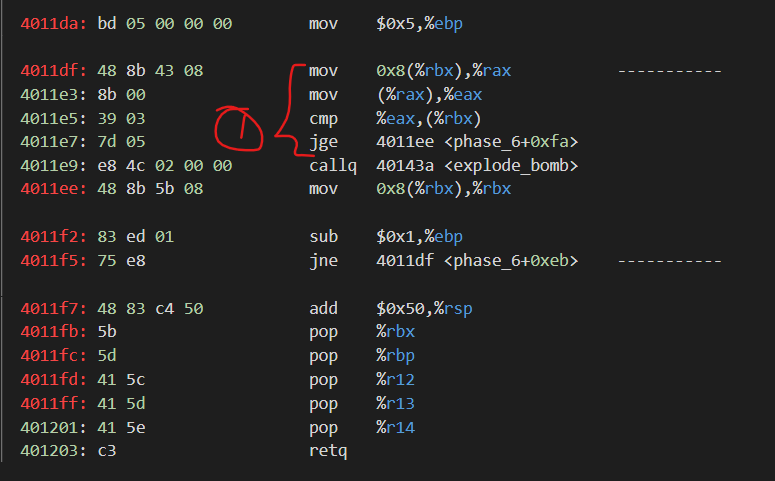Click the jne mnemonic

tap(323, 260)
